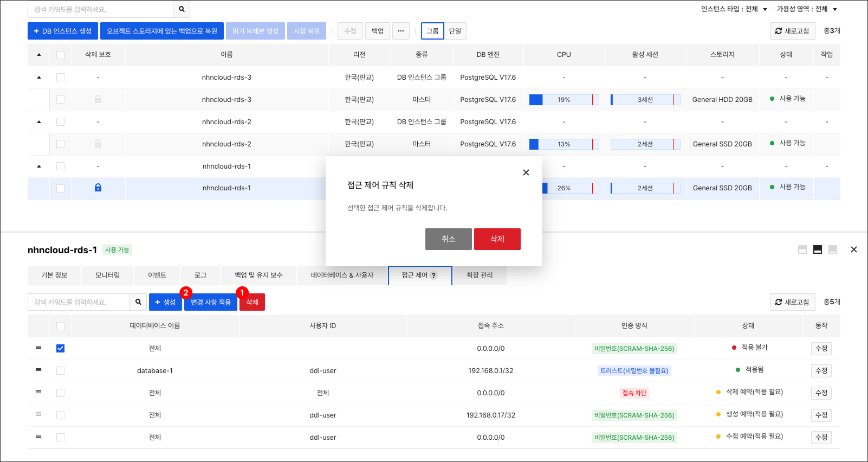868x462 pixels.
Task: Check the nhncloud-rds-3 master row checkbox
Action: point(60,99)
